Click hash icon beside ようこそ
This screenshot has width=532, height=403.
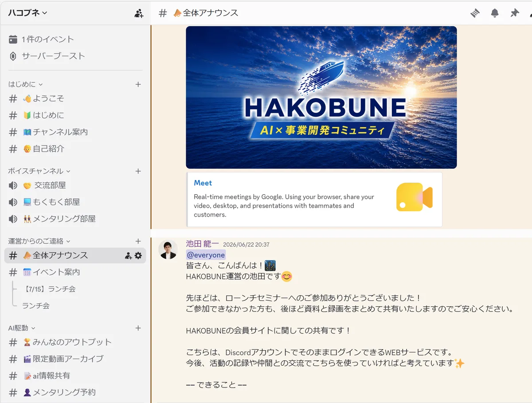13,99
